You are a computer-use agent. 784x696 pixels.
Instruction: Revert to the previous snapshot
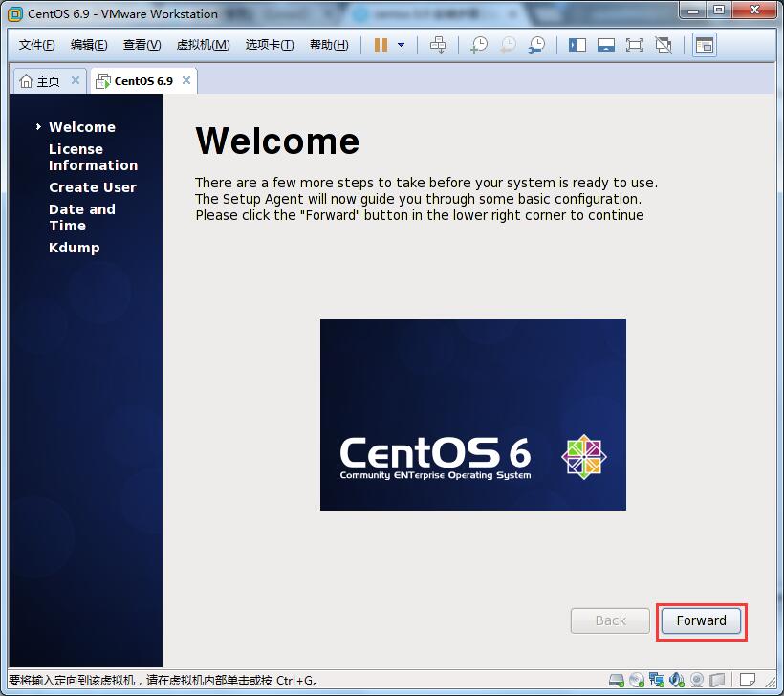(508, 45)
